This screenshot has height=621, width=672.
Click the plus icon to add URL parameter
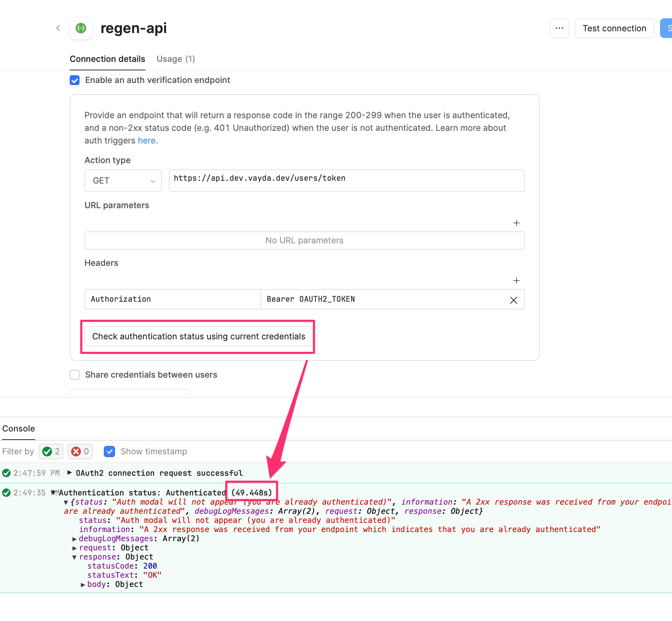click(516, 223)
